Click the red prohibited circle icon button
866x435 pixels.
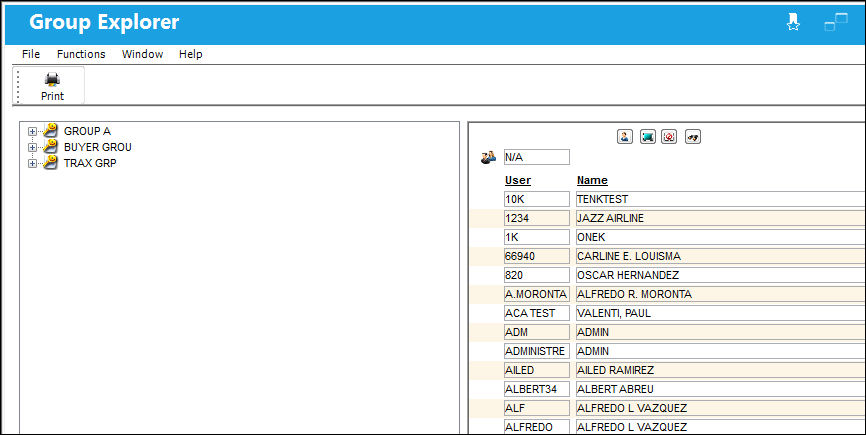pyautogui.click(x=669, y=136)
